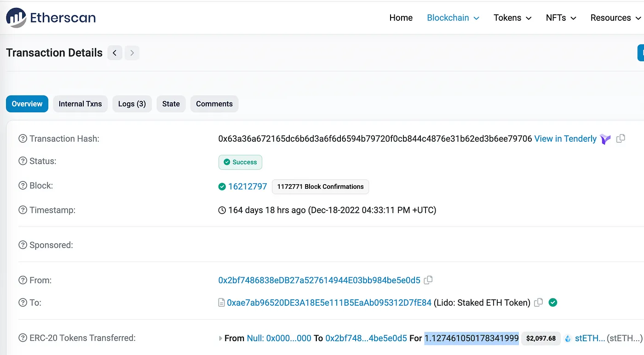Go to previous transaction arrow
Image resolution: width=644 pixels, height=355 pixels.
[115, 53]
